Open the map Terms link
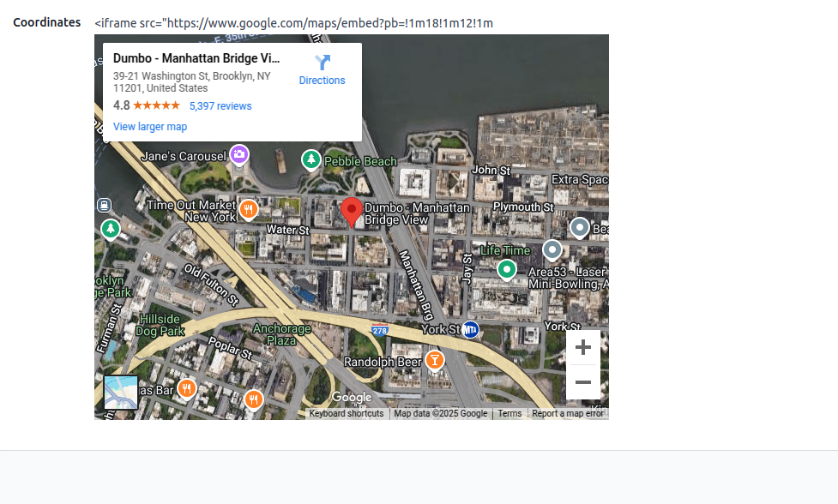The width and height of the screenshot is (838, 504). [x=509, y=413]
